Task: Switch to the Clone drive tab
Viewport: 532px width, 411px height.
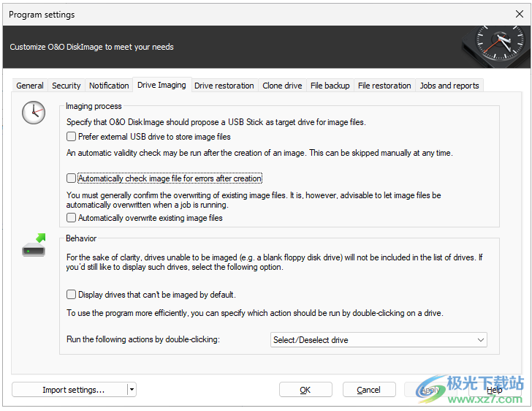Action: 282,86
